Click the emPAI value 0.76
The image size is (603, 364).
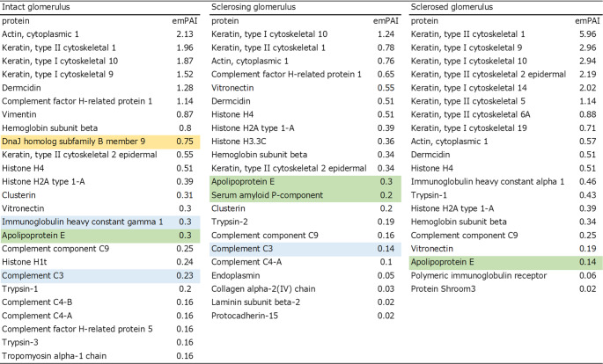386,61
